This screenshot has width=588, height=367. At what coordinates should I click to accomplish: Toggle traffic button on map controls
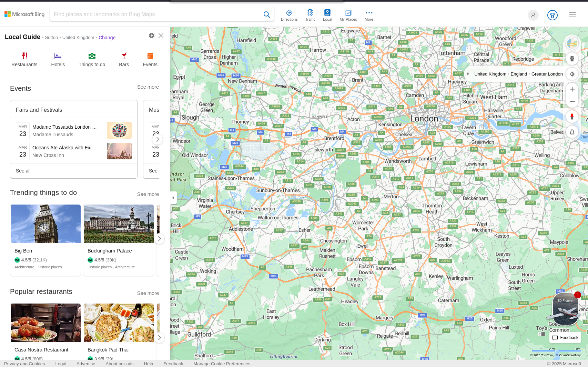click(x=572, y=59)
